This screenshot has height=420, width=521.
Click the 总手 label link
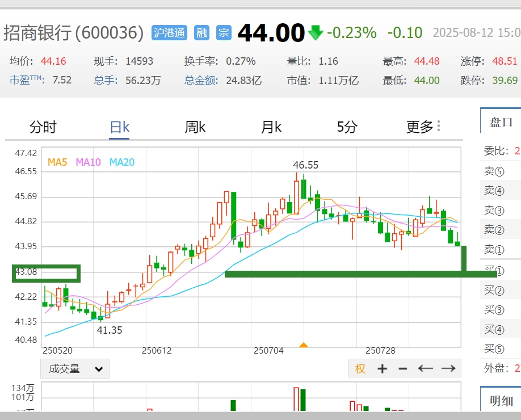click(106, 80)
